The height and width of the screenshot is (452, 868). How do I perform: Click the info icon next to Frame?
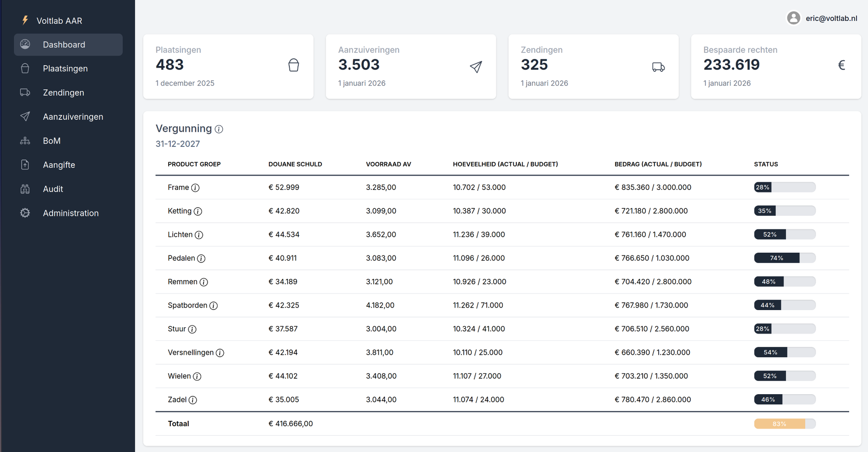(195, 188)
